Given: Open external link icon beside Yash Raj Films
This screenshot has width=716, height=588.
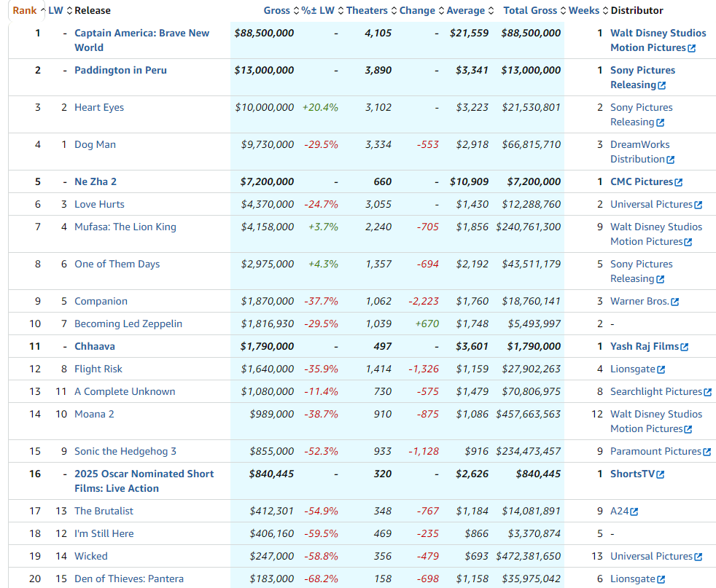Looking at the screenshot, I should coord(685,347).
